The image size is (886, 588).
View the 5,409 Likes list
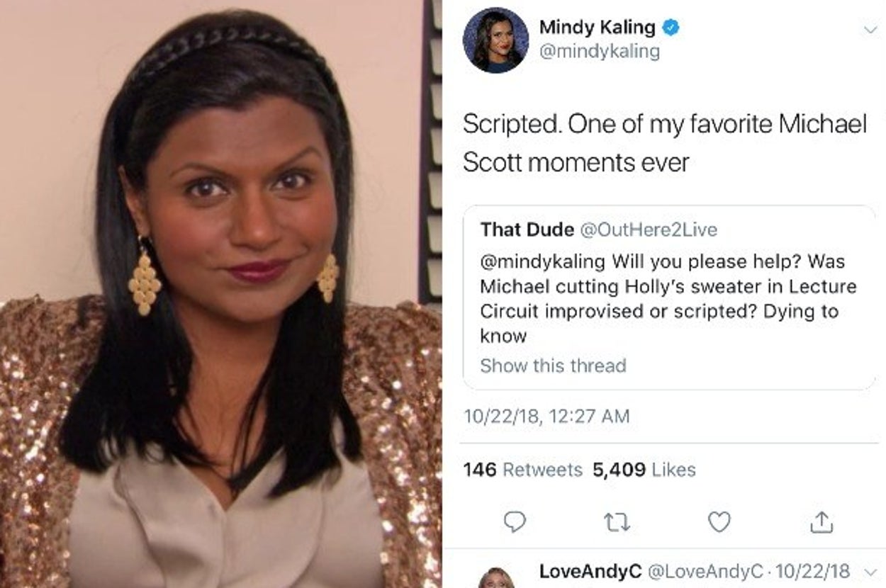[644, 470]
